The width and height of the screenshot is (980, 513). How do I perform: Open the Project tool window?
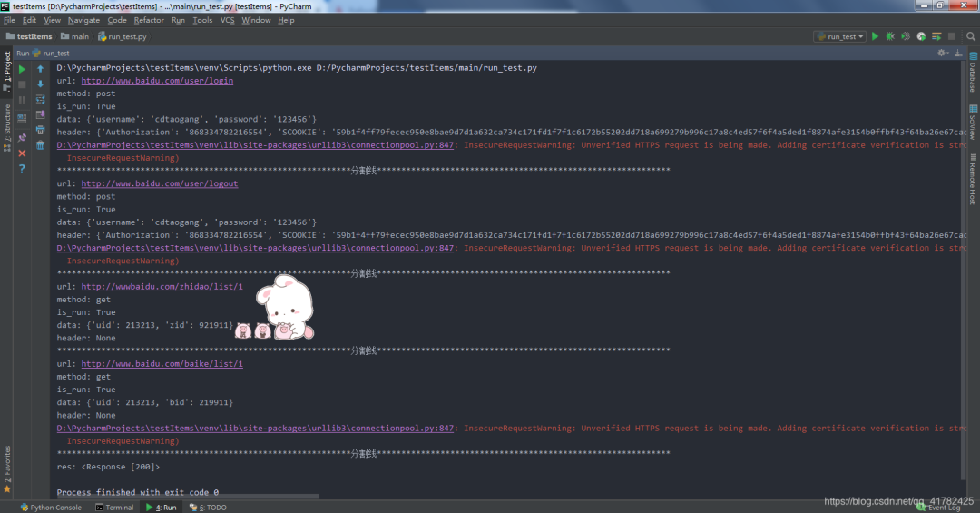[7, 72]
